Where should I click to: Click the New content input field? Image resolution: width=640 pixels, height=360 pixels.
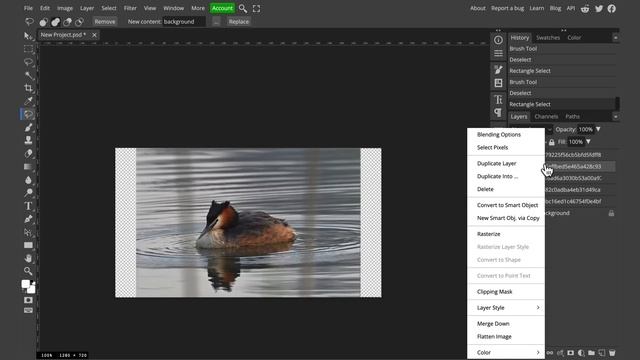(184, 22)
